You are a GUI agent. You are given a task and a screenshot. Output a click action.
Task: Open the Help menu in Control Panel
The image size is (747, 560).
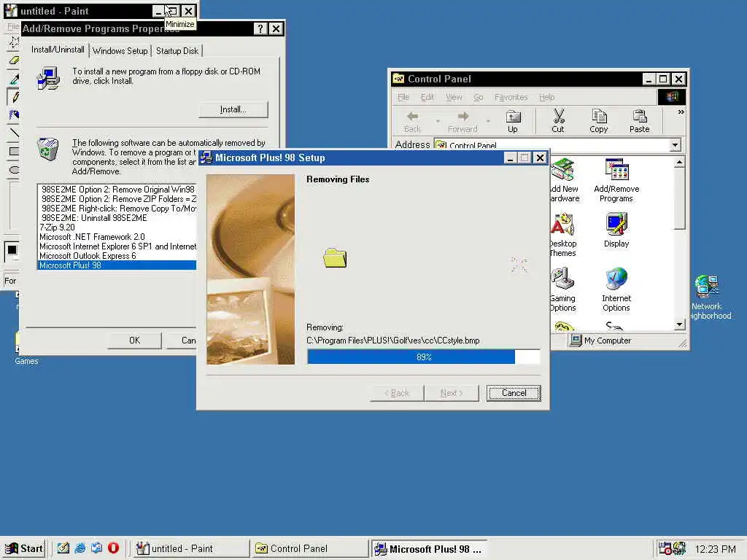click(x=547, y=97)
